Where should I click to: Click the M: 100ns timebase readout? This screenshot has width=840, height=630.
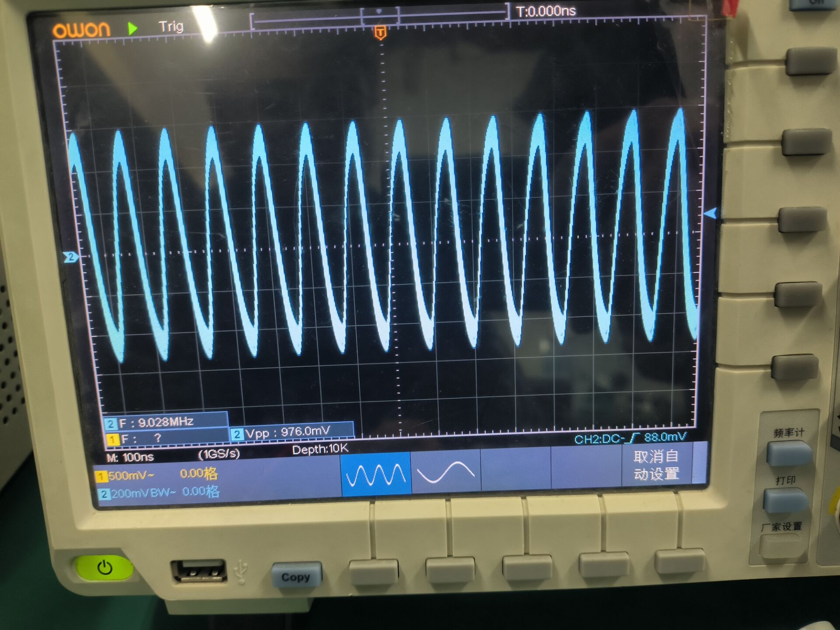[130, 457]
